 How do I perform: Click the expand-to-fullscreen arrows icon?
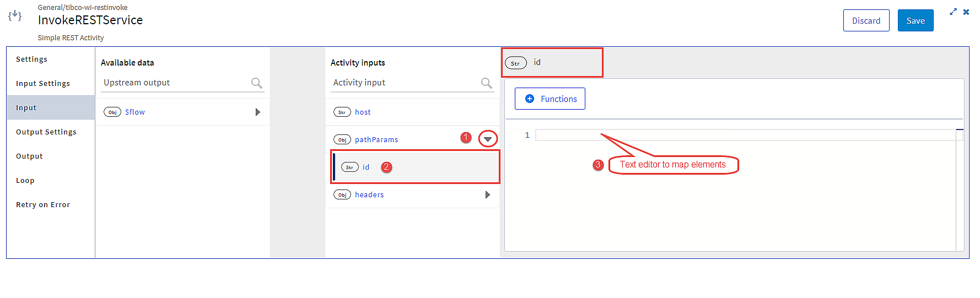953,12
